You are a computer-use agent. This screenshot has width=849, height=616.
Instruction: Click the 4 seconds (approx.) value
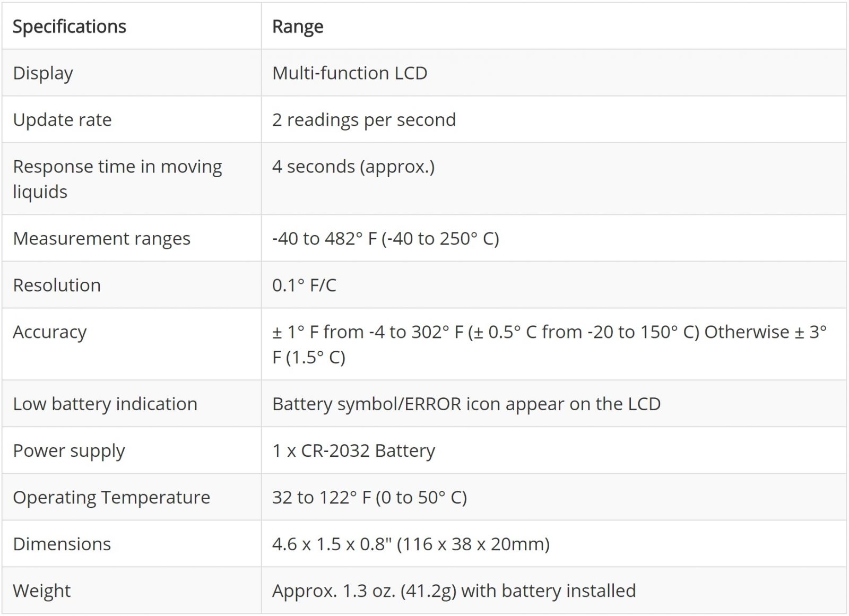[353, 167]
